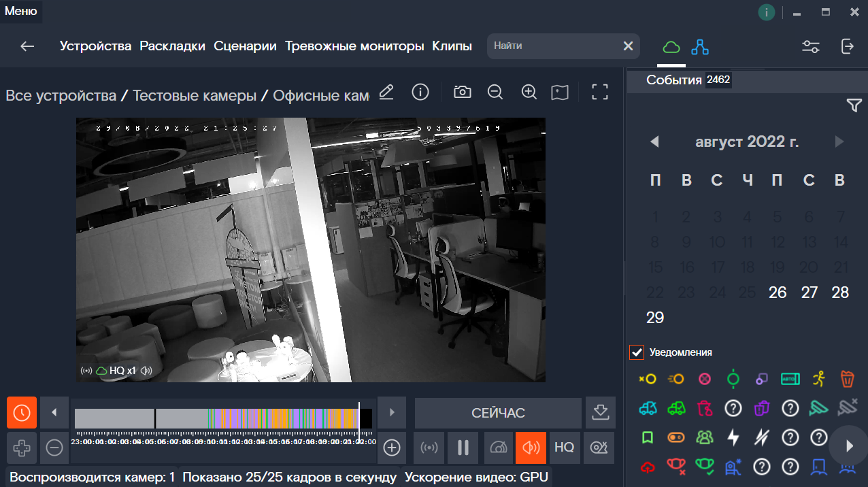This screenshot has height=487, width=868.
Task: Filter by green bookmark icon
Action: (x=648, y=437)
